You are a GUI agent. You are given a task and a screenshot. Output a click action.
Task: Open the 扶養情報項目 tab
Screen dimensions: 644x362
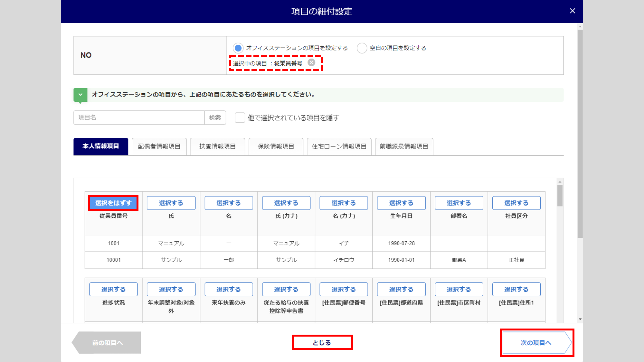coord(217,146)
